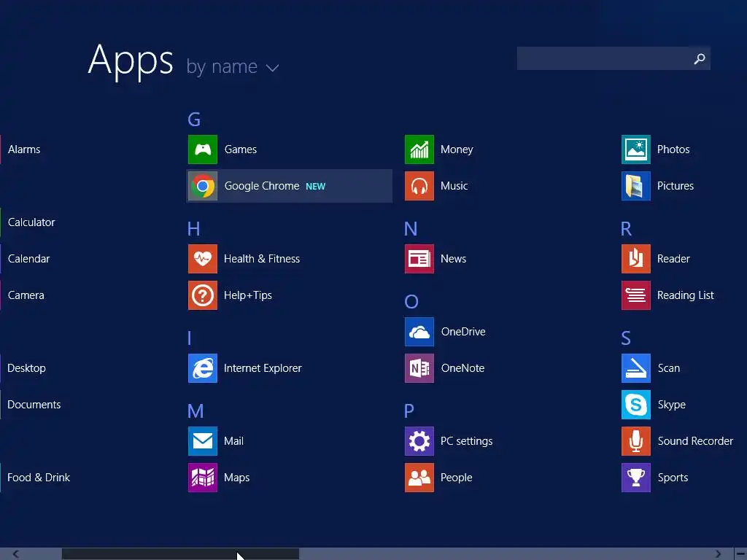
Task: Launch the Skype icon
Action: point(636,405)
